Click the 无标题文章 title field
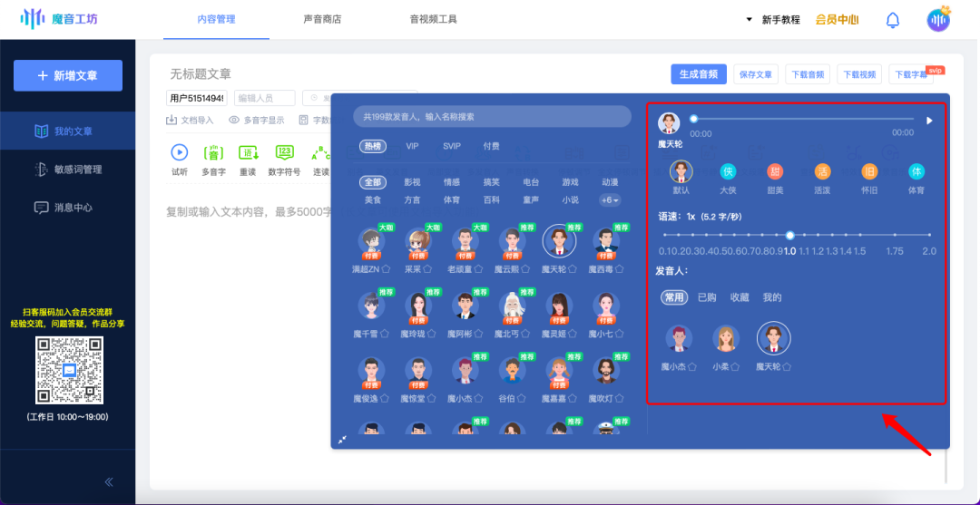 coord(200,73)
